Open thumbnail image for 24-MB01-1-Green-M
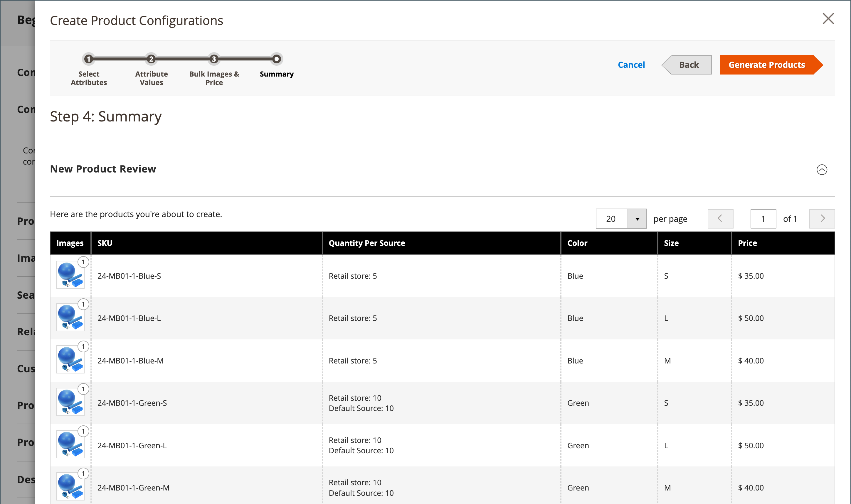851x504 pixels. [x=70, y=487]
